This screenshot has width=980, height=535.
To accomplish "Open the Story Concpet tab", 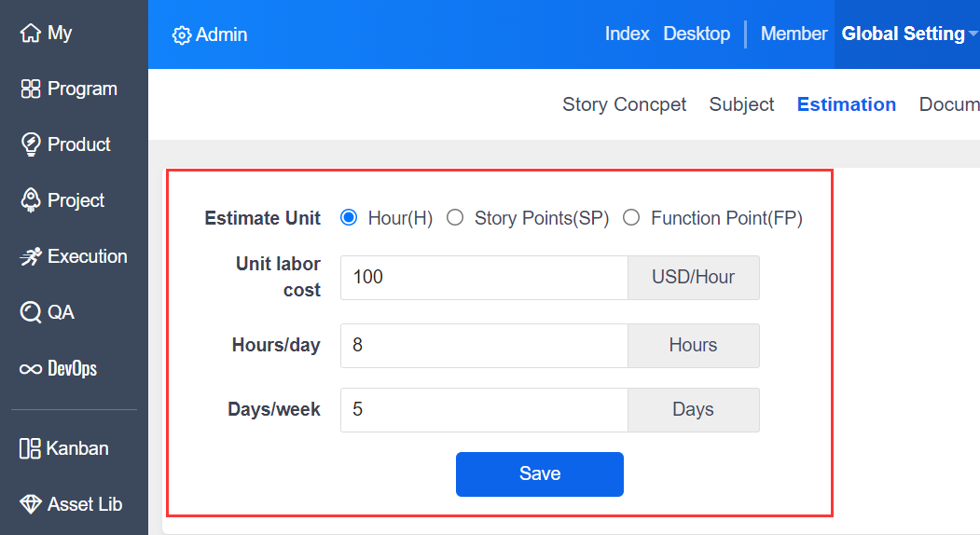I will (x=624, y=104).
